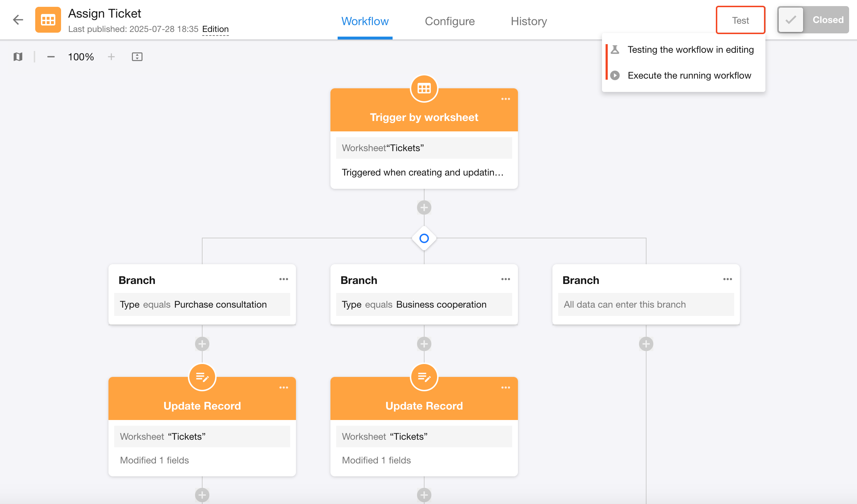Zoom out with the minus icon
Screen dimensions: 857x504
pos(51,57)
